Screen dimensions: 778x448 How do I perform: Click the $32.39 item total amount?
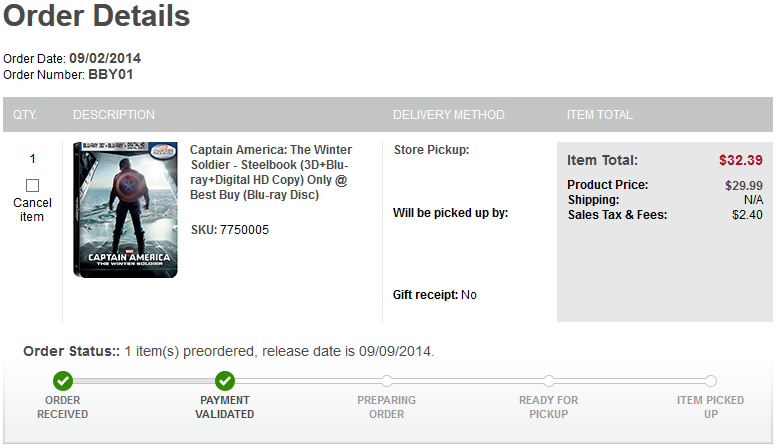(740, 160)
